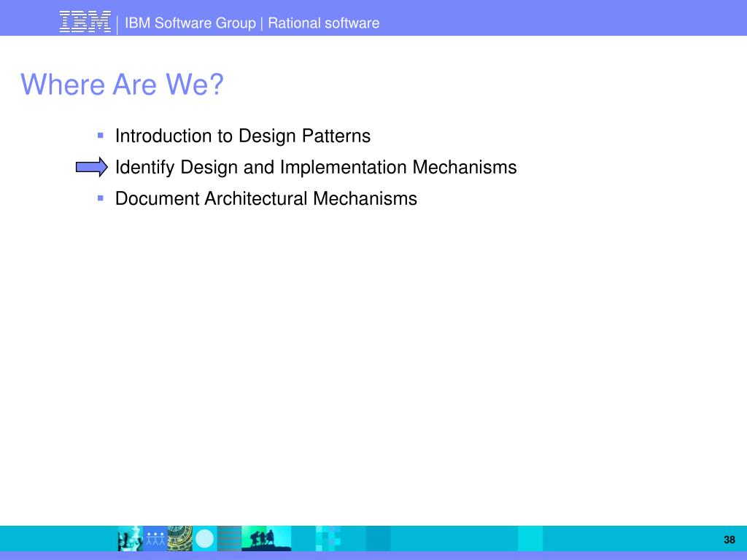Image resolution: width=747 pixels, height=560 pixels.
Task: Click the 'Where Are We?' slide title
Action: pos(122,85)
